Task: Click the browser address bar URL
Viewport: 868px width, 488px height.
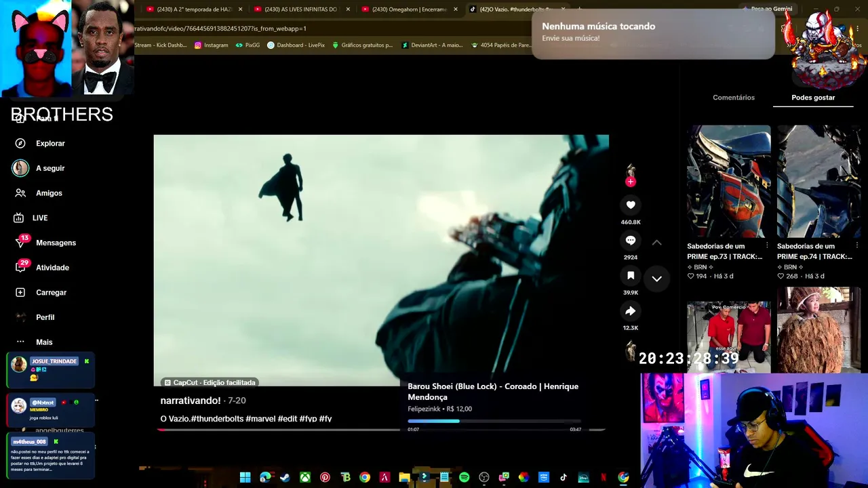Action: 220,28
